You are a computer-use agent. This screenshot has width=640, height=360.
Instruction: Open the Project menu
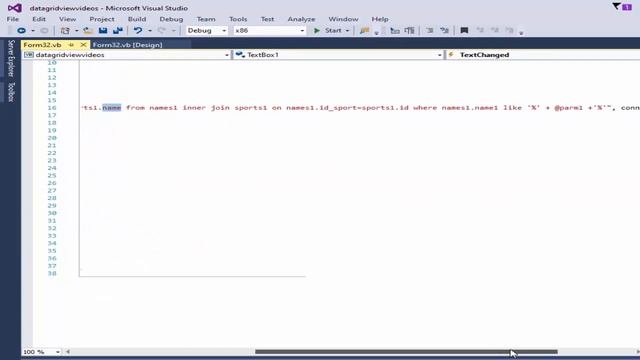102,19
